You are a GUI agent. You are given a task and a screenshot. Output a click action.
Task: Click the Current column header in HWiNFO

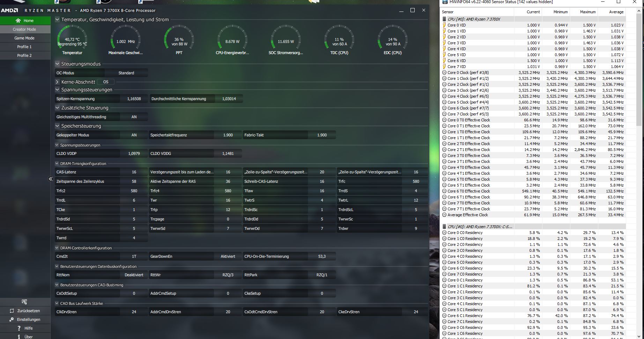[528, 12]
